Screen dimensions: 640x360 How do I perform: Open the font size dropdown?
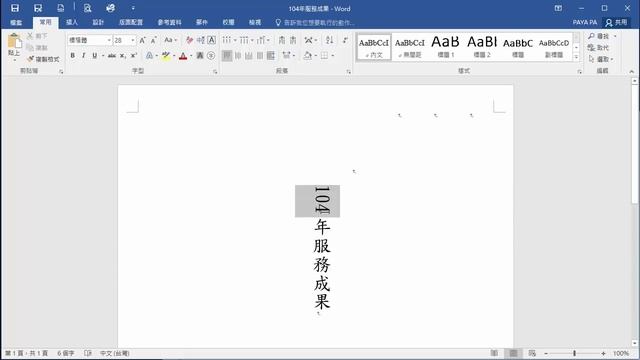[x=133, y=40]
